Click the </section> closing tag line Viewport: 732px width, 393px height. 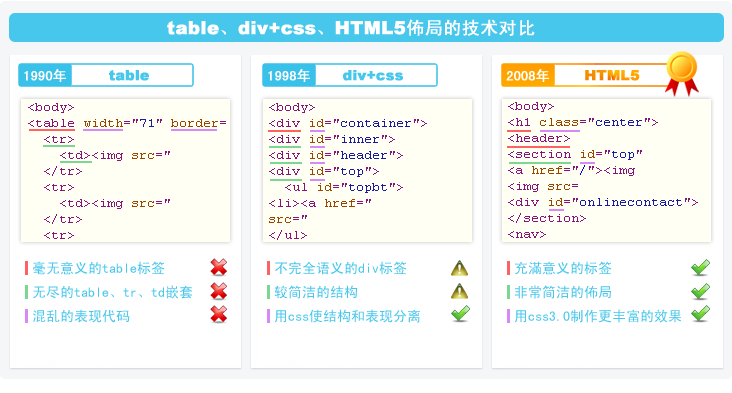point(547,218)
